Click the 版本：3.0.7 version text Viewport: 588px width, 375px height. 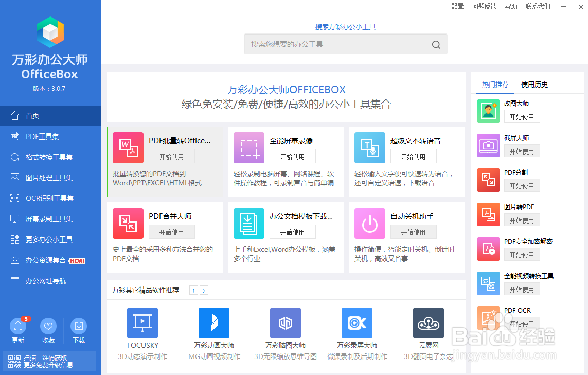tap(49, 89)
